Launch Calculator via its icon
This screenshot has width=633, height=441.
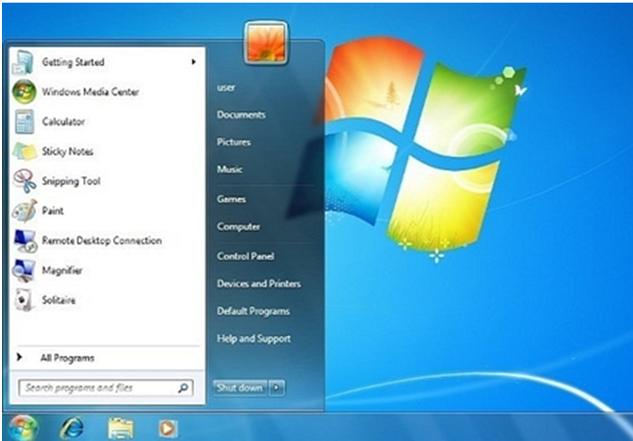[25, 122]
